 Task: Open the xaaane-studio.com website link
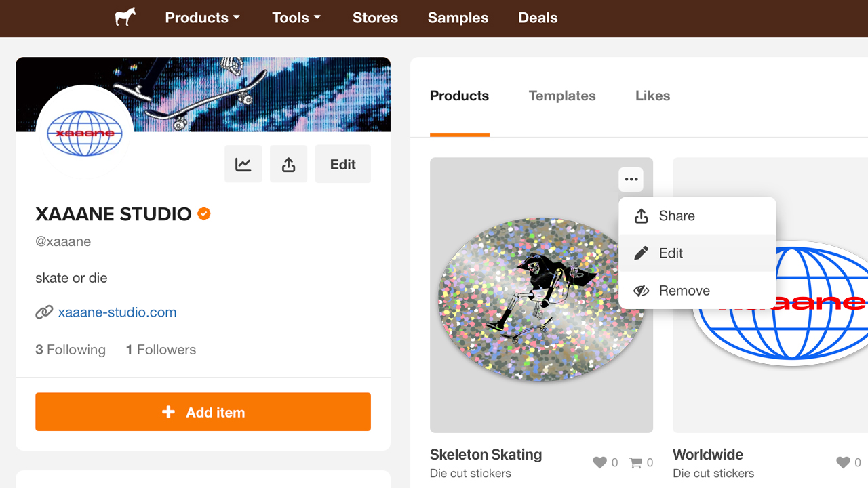(117, 312)
